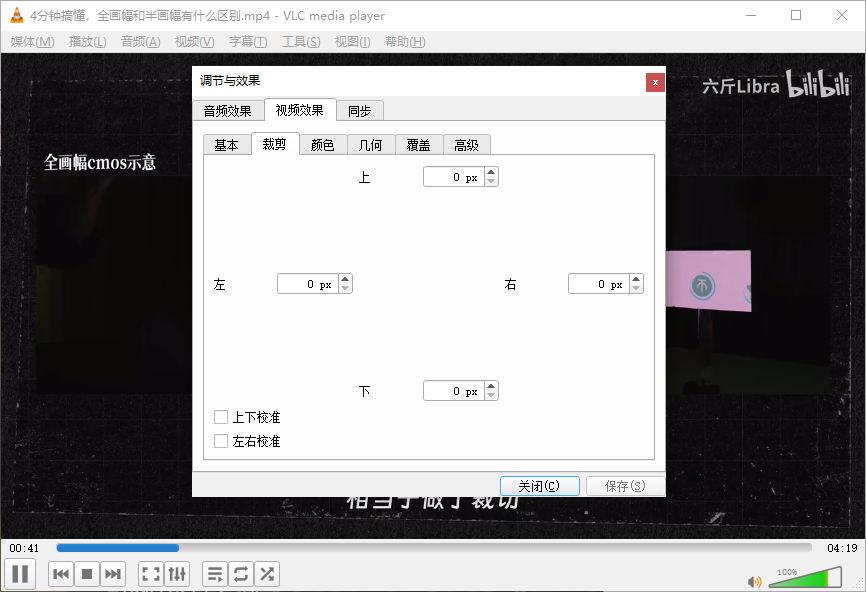The image size is (866, 592).
Task: Increase 左 crop value with up arrow
Action: click(345, 279)
